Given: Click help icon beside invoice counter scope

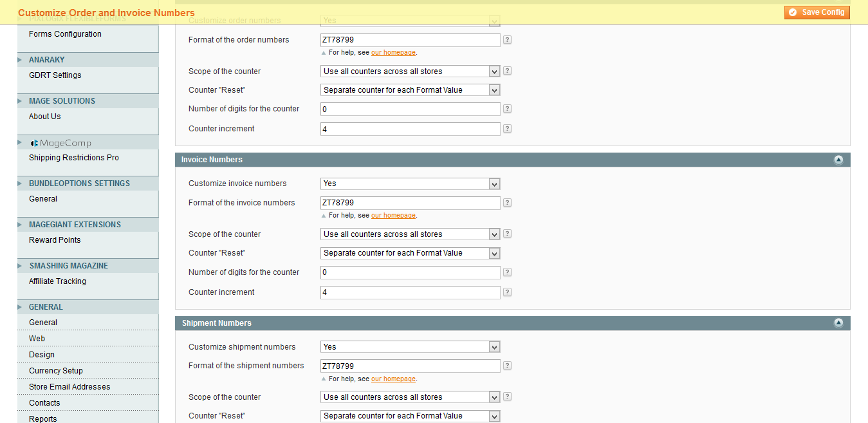Looking at the screenshot, I should pyautogui.click(x=507, y=234).
